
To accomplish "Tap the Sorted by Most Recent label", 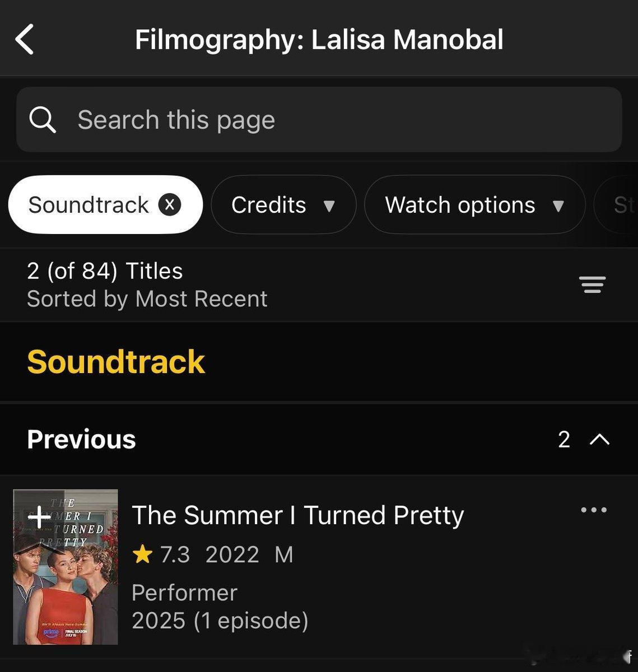I will tap(147, 299).
